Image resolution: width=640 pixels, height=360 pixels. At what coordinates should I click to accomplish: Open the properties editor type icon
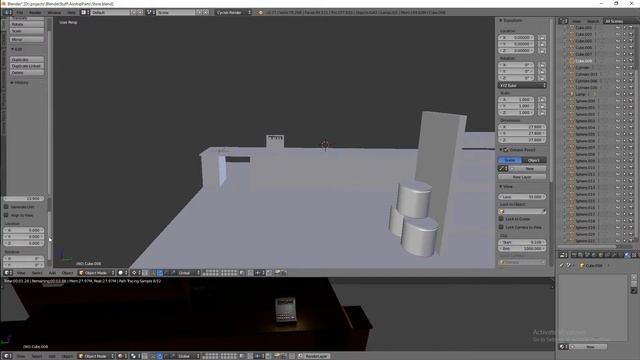(563, 255)
